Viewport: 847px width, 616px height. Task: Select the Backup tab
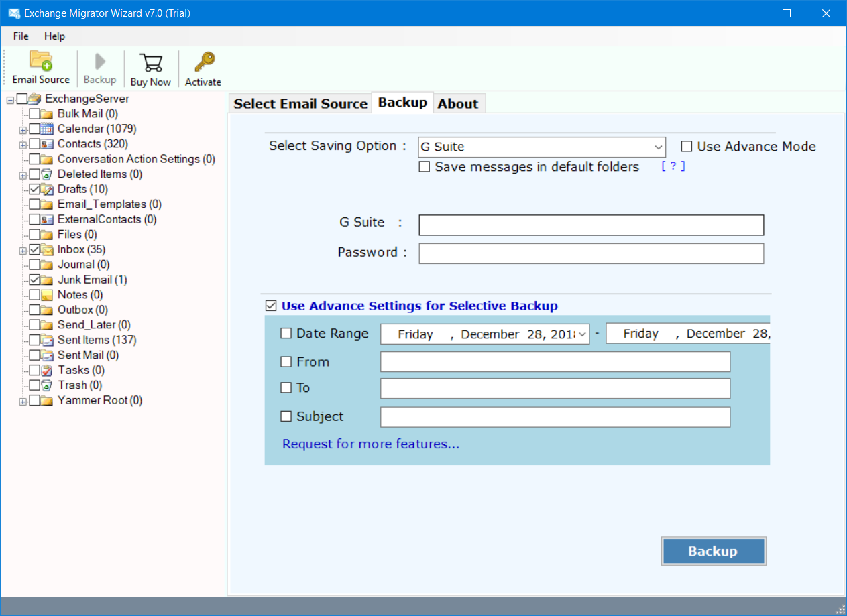pos(402,103)
